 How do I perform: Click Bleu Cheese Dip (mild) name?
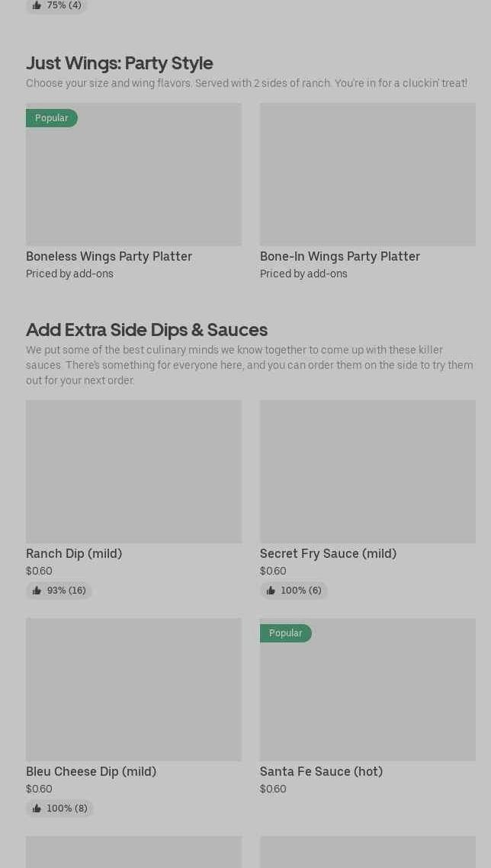(91, 772)
